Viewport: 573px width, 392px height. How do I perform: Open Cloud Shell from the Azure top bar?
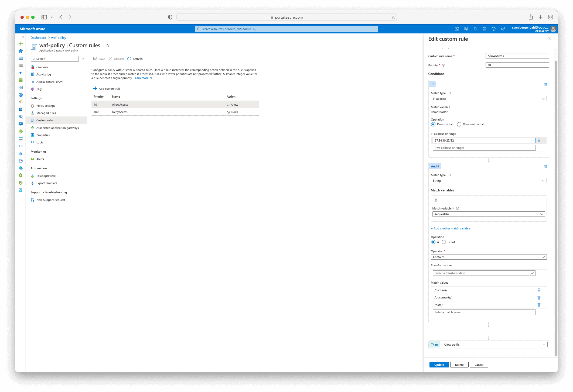coord(457,29)
